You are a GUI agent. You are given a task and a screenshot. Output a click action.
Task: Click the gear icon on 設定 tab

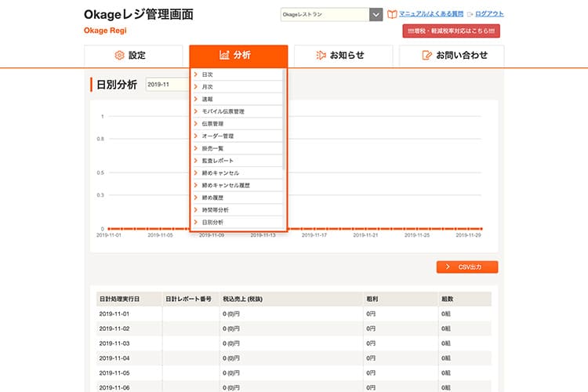click(120, 56)
